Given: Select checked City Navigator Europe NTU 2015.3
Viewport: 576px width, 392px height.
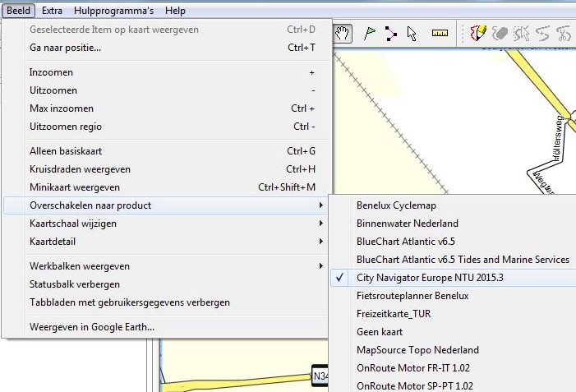Looking at the screenshot, I should pyautogui.click(x=453, y=278).
